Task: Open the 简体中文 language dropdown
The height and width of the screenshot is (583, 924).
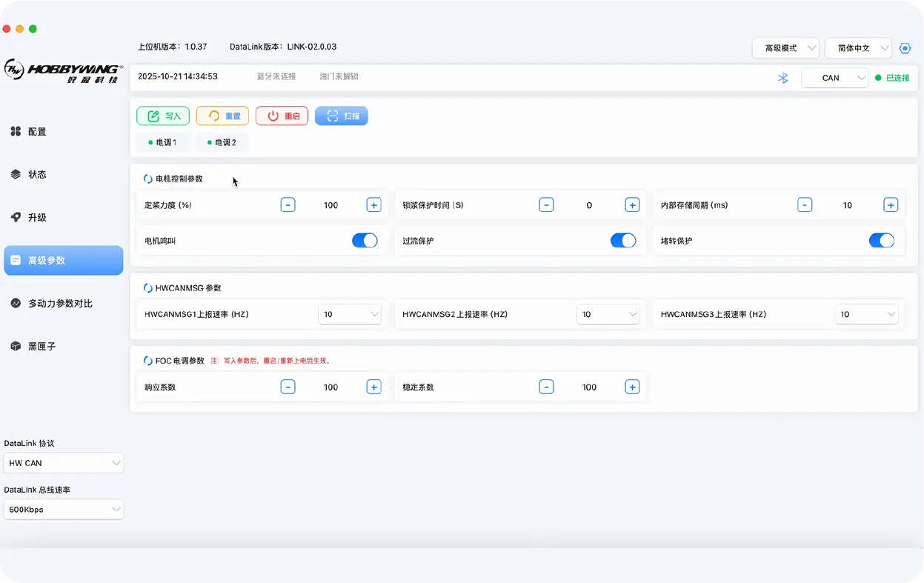Action: [858, 48]
